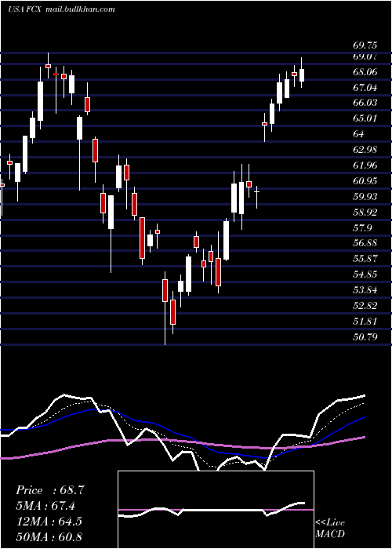Image resolution: width=392 pixels, height=549 pixels.
Task: Click the 50.79 price axis label
Action: click(x=365, y=337)
